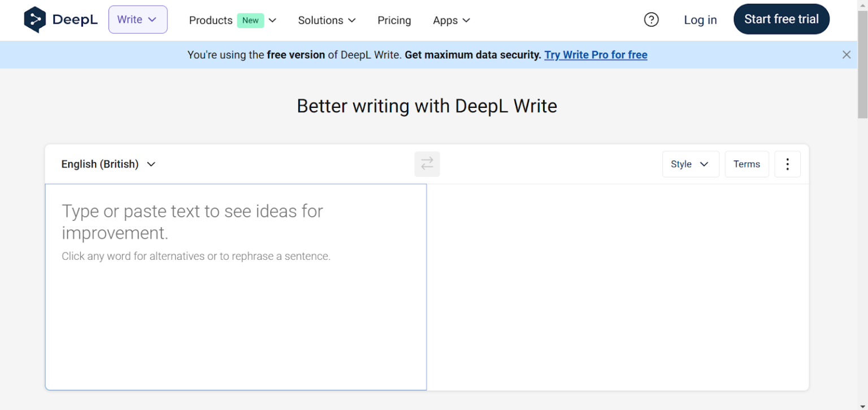Open the Write product switcher dropdown

[x=137, y=19]
